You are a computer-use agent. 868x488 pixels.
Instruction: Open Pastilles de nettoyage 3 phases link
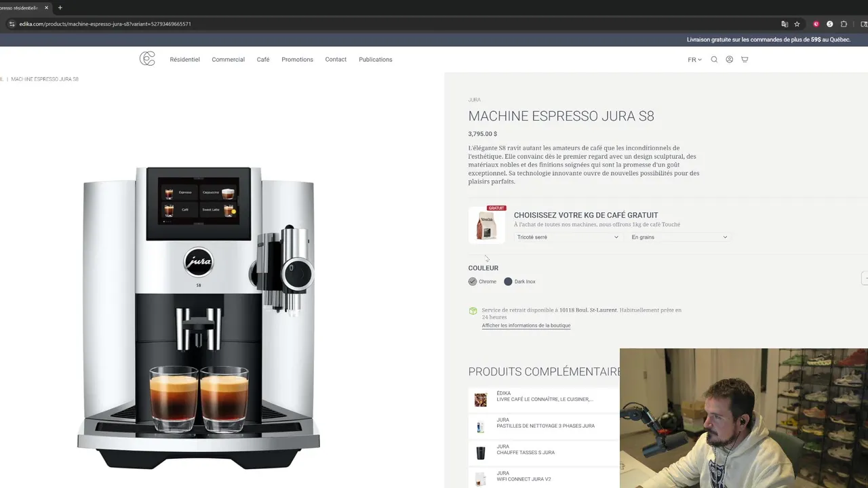545,426
